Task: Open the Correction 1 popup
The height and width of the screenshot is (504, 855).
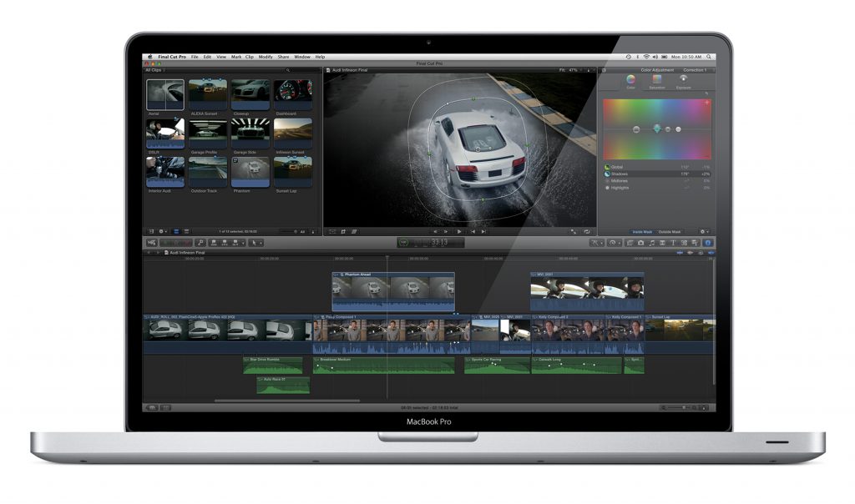Action: 696,70
